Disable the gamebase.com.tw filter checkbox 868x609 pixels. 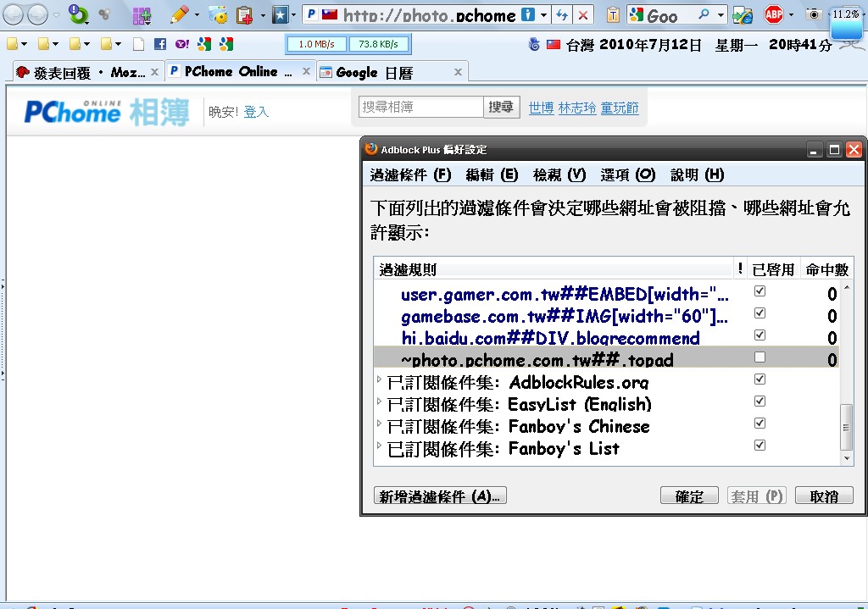pos(759,313)
